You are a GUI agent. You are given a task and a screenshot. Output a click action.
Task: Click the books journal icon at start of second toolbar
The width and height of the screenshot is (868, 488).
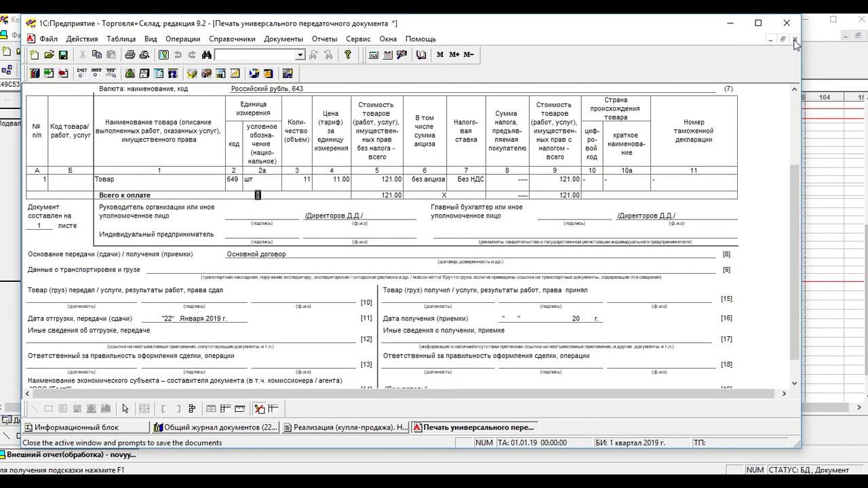[35, 73]
